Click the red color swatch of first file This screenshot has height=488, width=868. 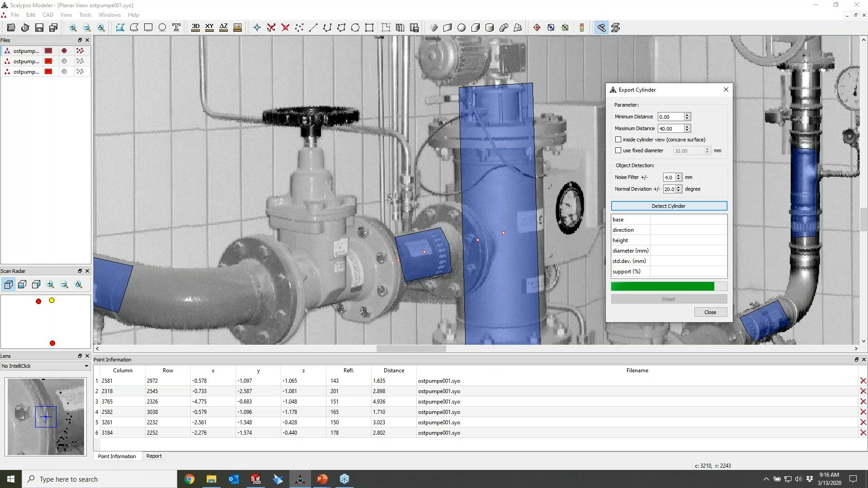click(48, 51)
